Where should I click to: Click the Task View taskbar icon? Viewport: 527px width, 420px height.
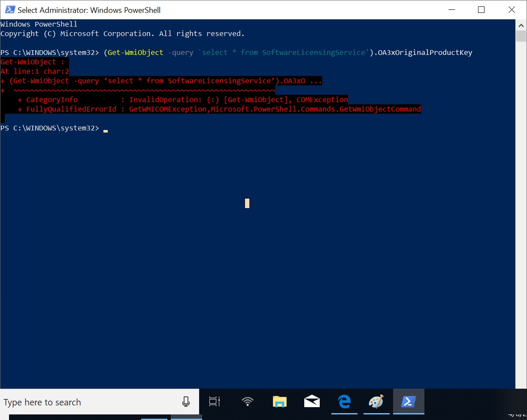pyautogui.click(x=214, y=402)
